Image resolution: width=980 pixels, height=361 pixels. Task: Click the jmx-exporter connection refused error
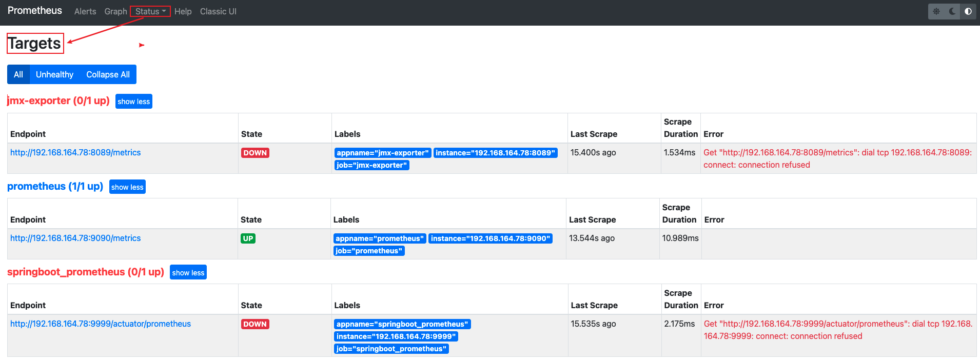[x=837, y=158]
